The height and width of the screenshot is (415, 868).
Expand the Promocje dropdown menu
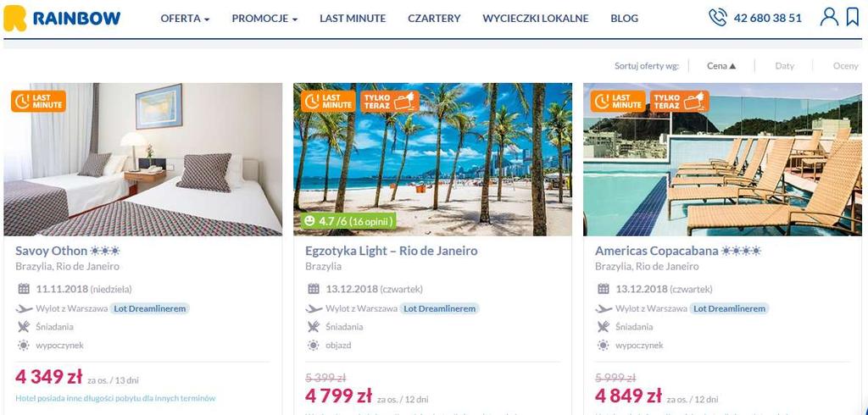point(264,19)
